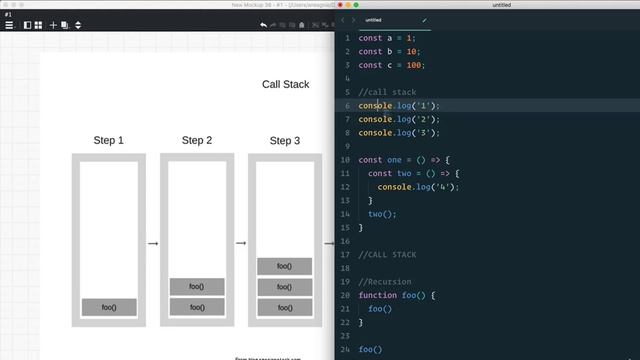Click the 'two();' call on line 14
Image resolution: width=640 pixels, height=360 pixels.
(382, 214)
